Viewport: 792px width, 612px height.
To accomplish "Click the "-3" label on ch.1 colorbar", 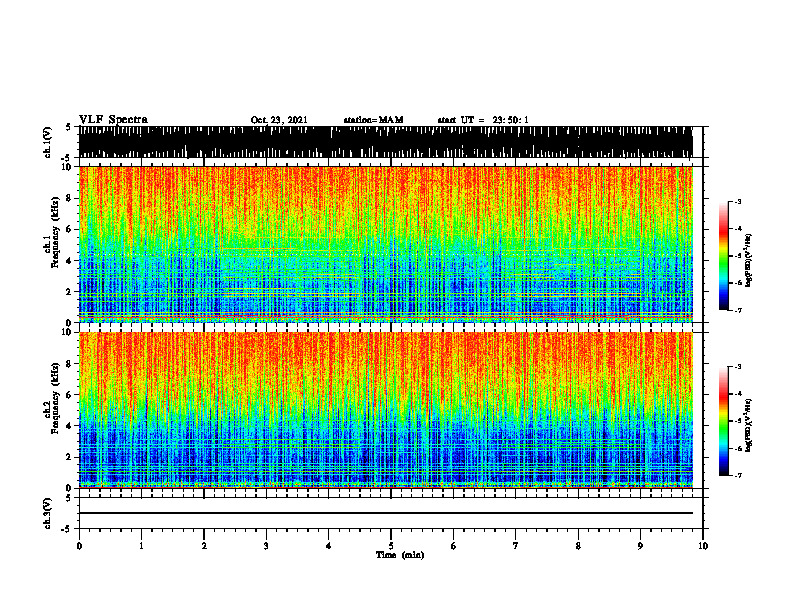I will coord(737,201).
